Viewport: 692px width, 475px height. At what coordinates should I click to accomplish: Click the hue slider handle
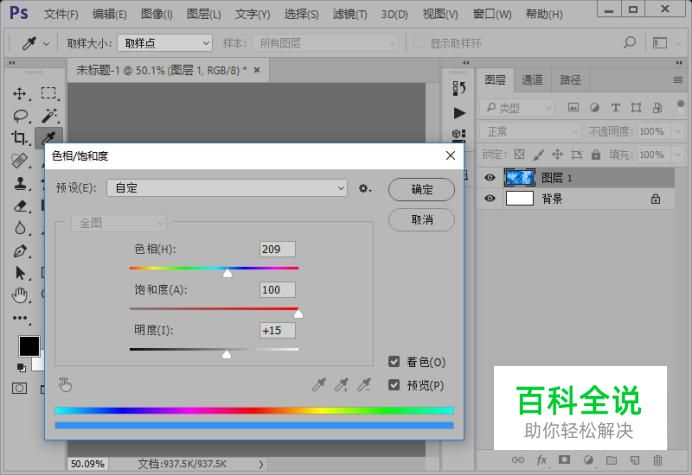coord(227,273)
